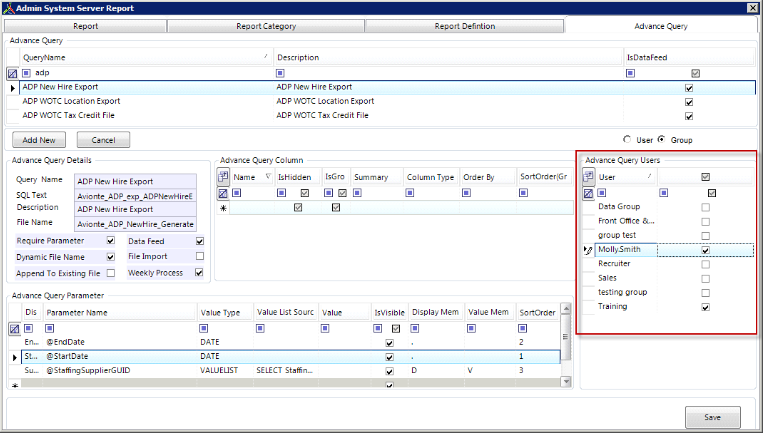Sort by the QueryName column header
The image size is (763, 433).
pyautogui.click(x=146, y=57)
